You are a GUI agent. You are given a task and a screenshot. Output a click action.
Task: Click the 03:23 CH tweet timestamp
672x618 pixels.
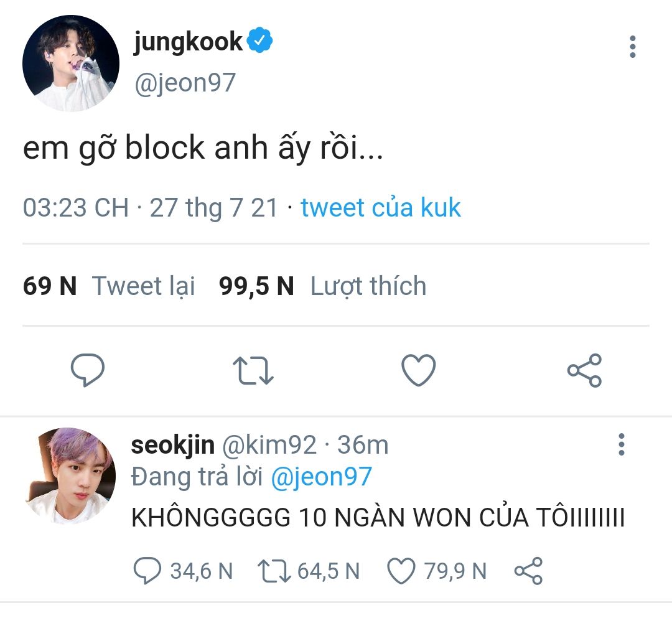tap(75, 208)
